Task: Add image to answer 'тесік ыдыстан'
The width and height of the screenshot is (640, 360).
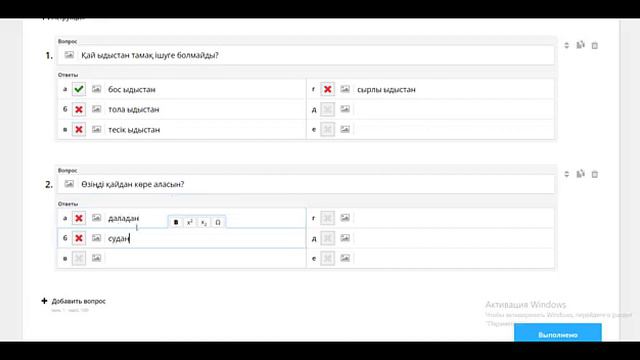Action: 96,129
